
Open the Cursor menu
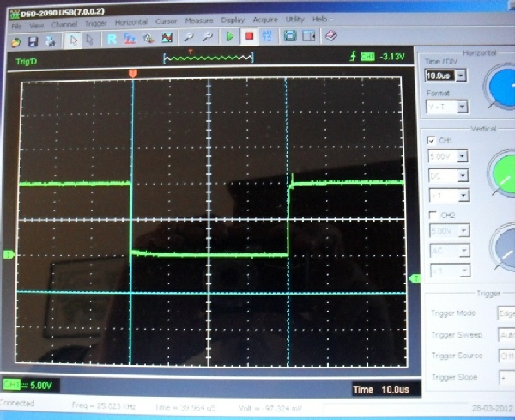(167, 21)
